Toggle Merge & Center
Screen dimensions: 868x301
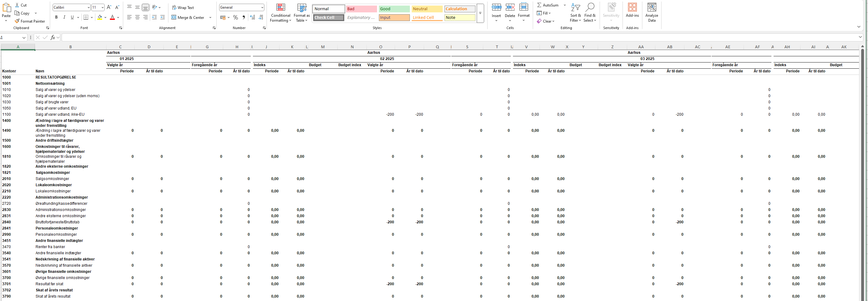pos(188,18)
